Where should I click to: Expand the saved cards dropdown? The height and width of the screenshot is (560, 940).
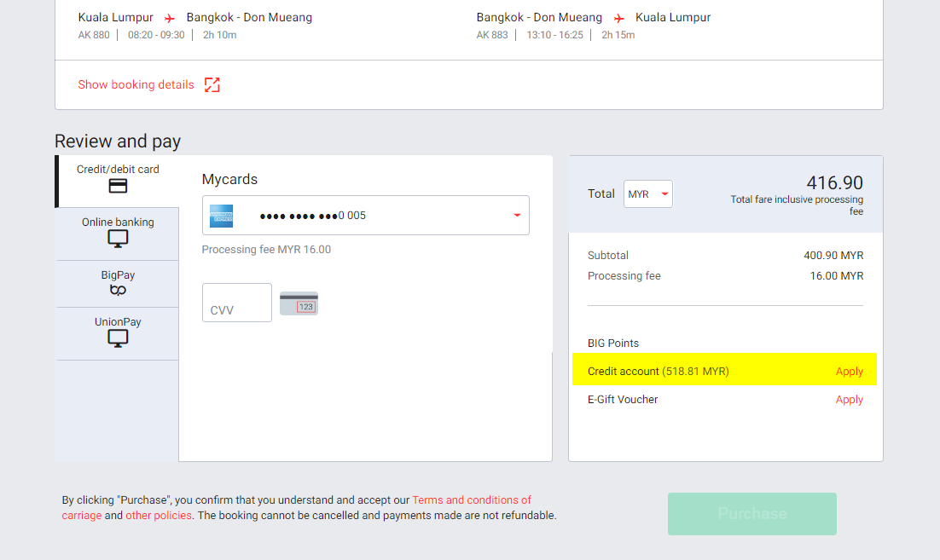[516, 215]
